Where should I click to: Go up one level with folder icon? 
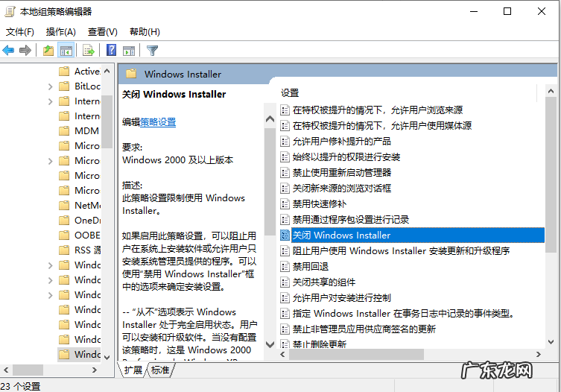click(x=48, y=51)
